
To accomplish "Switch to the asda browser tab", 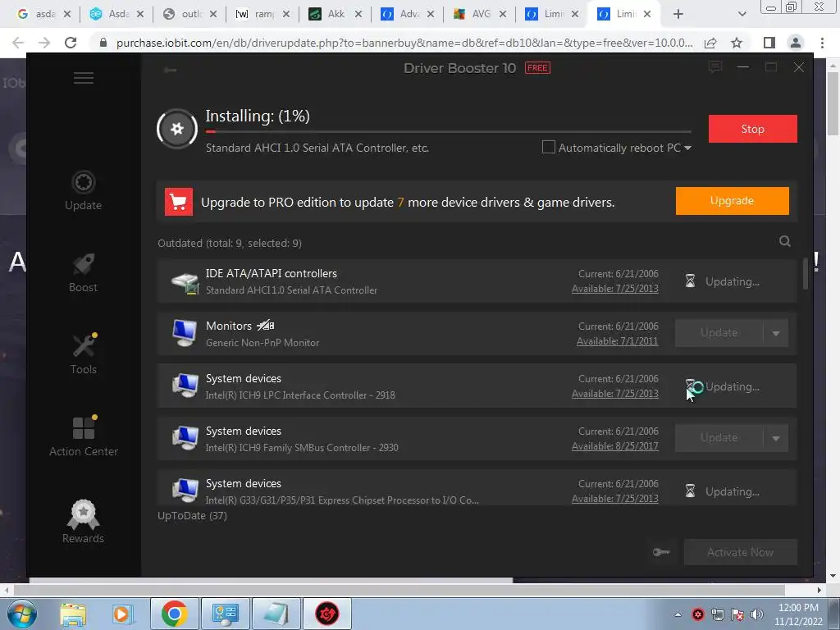I will (x=44, y=14).
